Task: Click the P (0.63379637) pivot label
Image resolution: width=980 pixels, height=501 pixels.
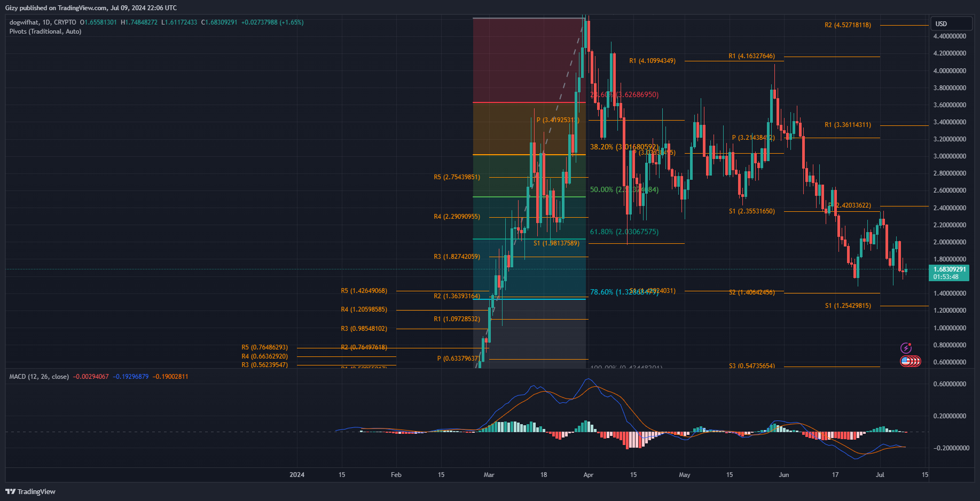Action: (458, 359)
